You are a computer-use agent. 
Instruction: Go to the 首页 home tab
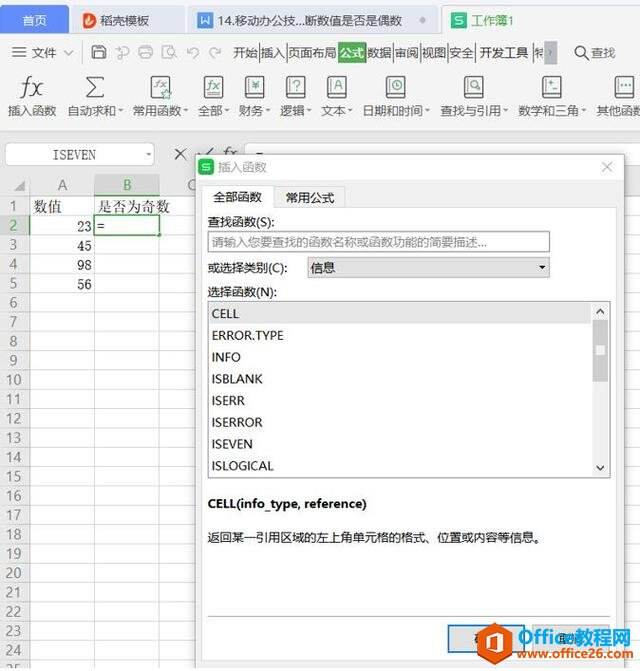click(34, 20)
